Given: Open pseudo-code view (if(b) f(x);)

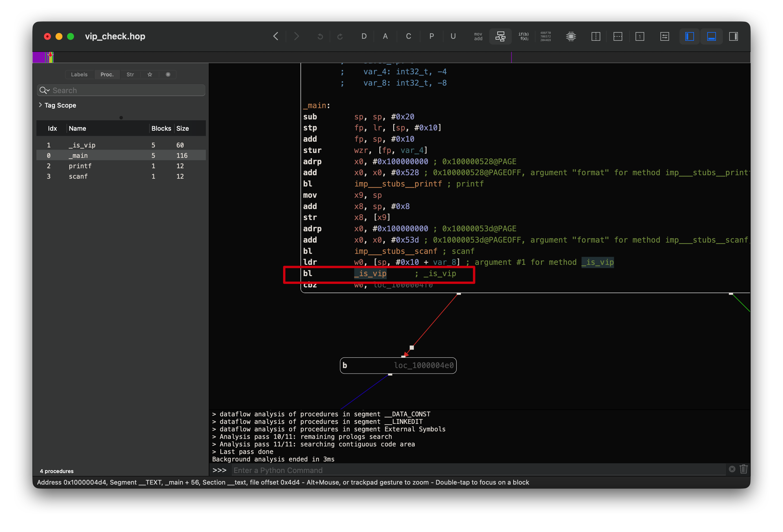Looking at the screenshot, I should click(x=523, y=36).
